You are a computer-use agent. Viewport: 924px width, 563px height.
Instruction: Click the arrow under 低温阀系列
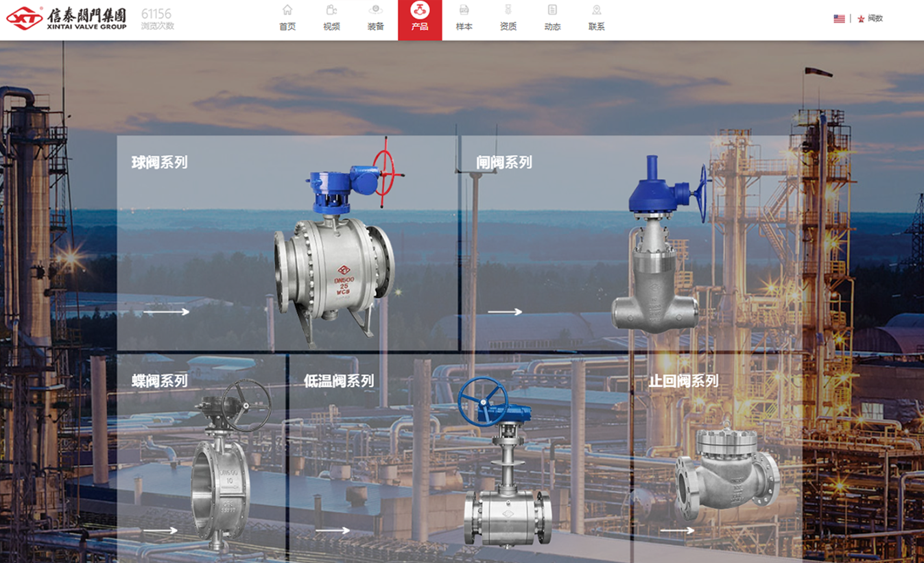[333, 530]
